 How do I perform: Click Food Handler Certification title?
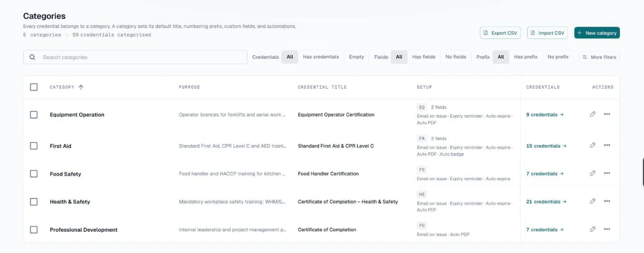click(328, 174)
